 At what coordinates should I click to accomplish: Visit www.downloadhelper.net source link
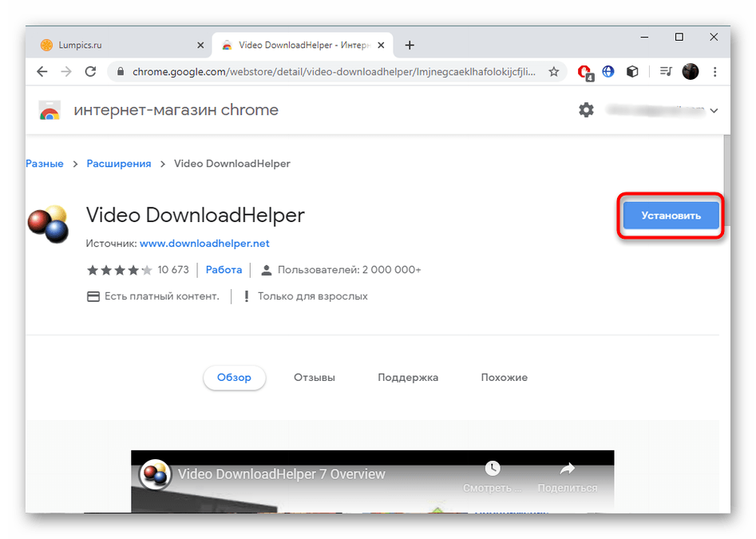point(204,244)
